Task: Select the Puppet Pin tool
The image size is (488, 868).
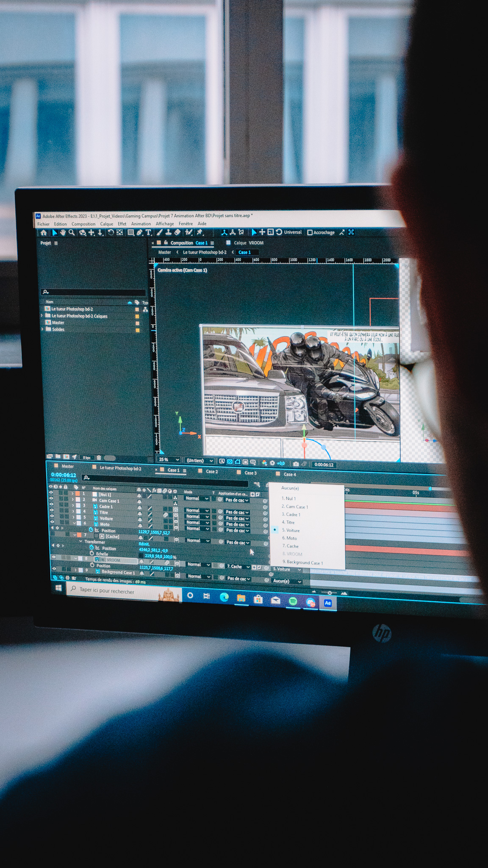Action: [200, 232]
